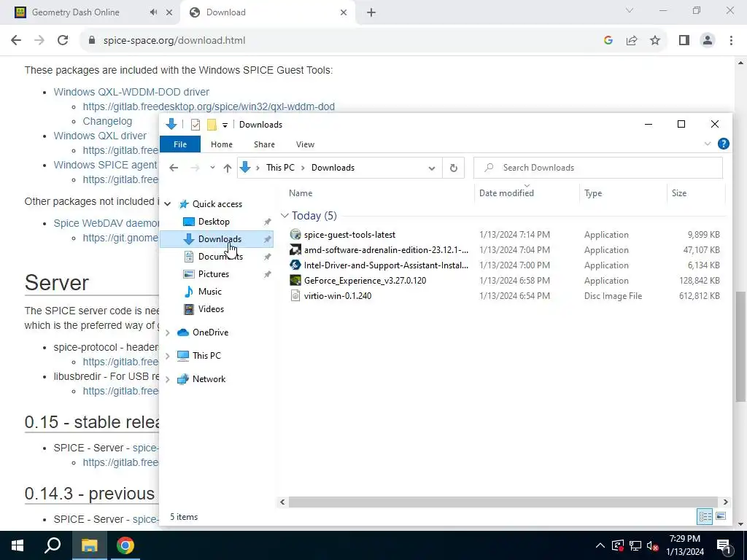Reload the spice-space.org page
747x560 pixels.
pyautogui.click(x=63, y=40)
